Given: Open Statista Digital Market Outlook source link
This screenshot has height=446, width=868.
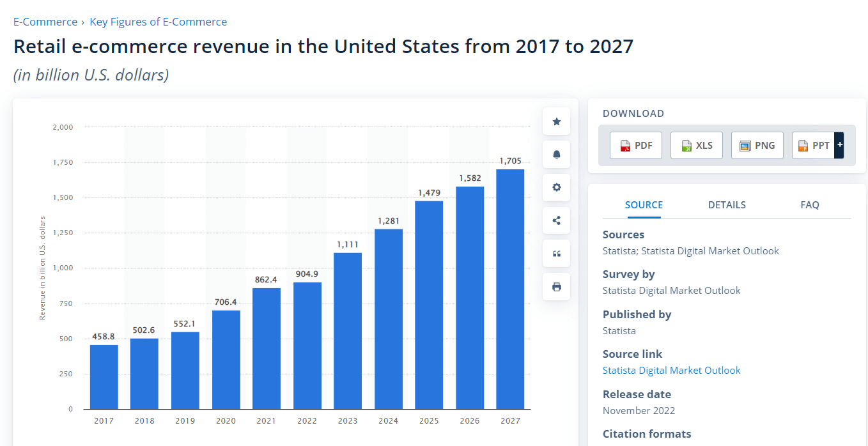Looking at the screenshot, I should tap(671, 371).
